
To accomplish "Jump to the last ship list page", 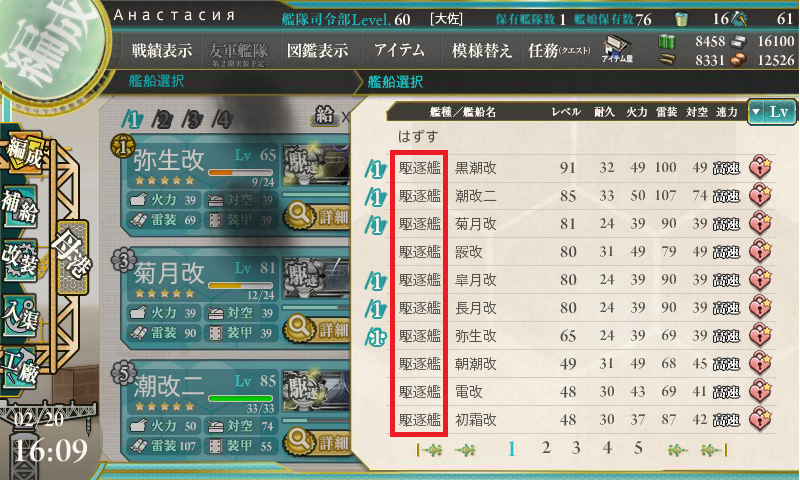I will click(713, 450).
